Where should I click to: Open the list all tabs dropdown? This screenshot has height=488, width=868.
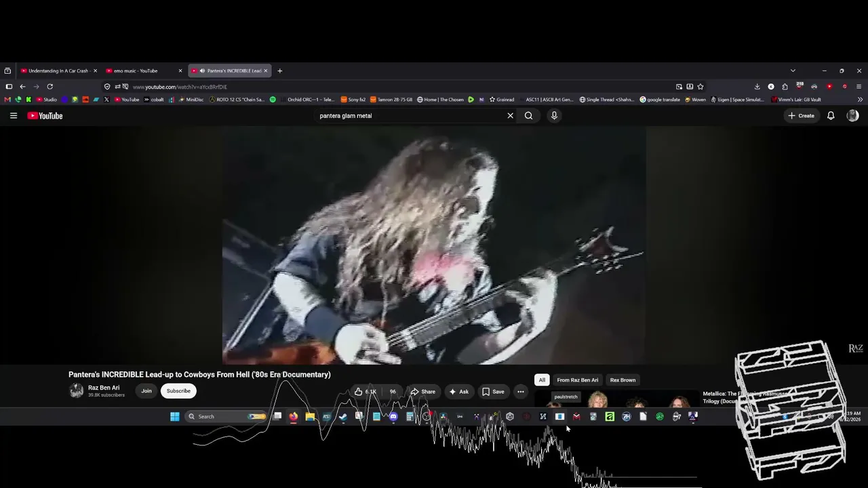click(x=793, y=70)
